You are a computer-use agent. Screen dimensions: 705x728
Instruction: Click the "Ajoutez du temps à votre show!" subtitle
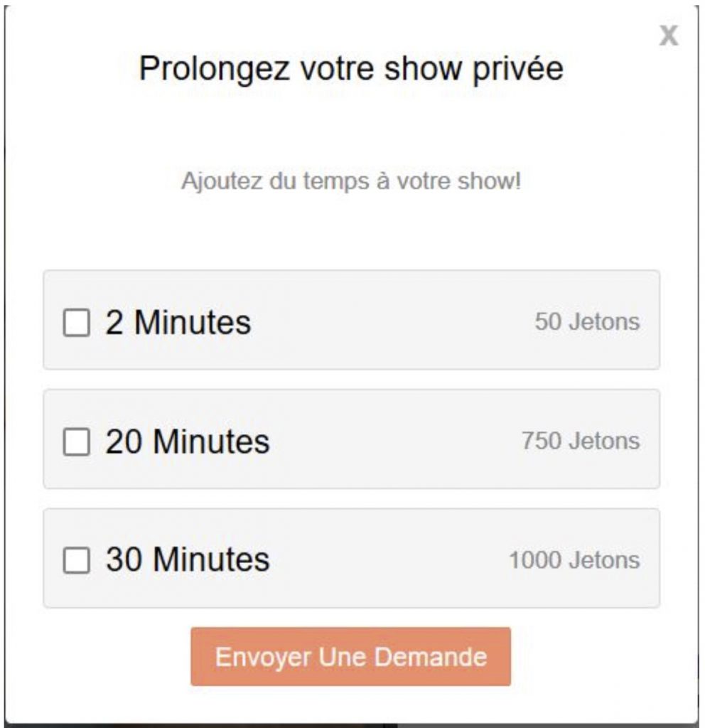pos(351,181)
